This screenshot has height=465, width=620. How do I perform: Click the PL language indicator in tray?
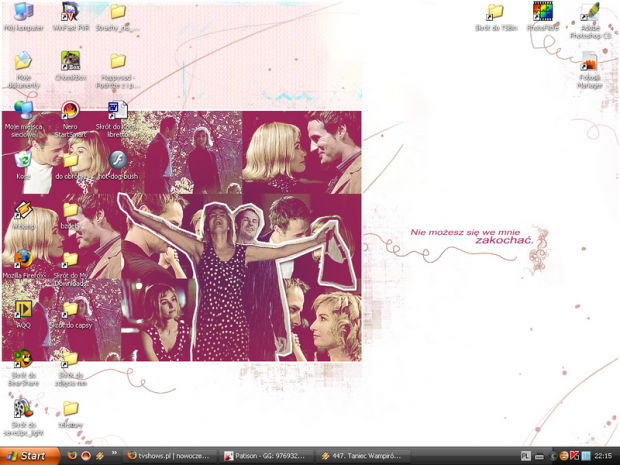click(526, 456)
